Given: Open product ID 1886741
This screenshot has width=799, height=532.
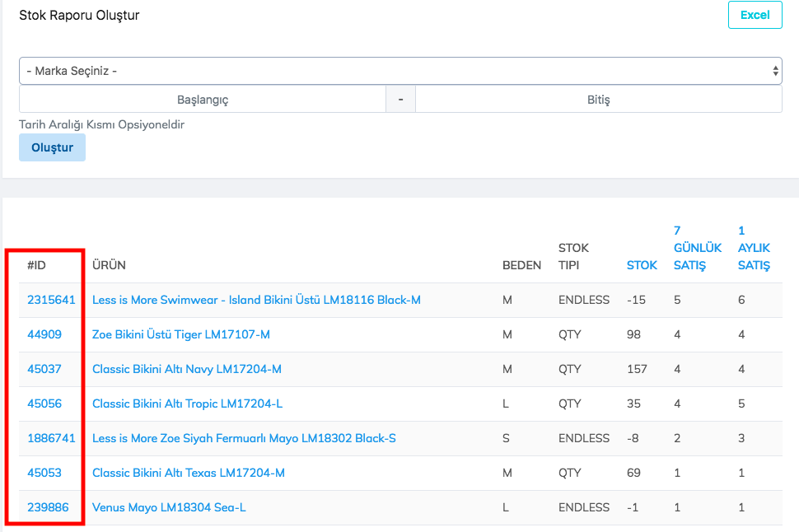Looking at the screenshot, I should pyautogui.click(x=51, y=438).
